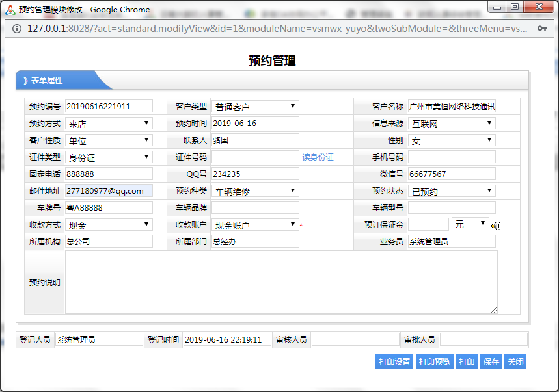Click the key icon in address bar

coord(541,29)
